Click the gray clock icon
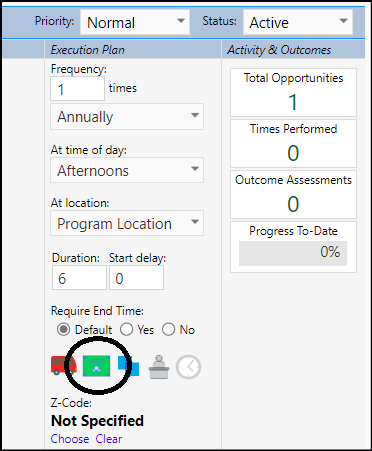This screenshot has width=372, height=451. 188,367
